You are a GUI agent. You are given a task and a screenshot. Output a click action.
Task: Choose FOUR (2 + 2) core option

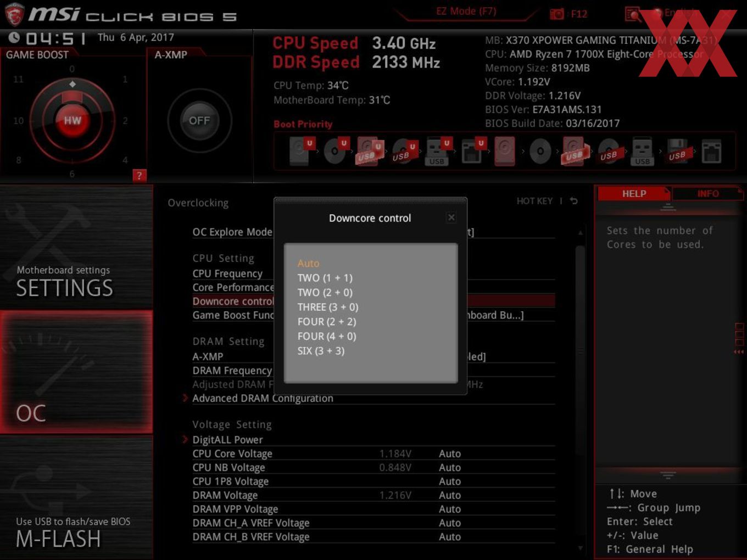[x=326, y=321]
